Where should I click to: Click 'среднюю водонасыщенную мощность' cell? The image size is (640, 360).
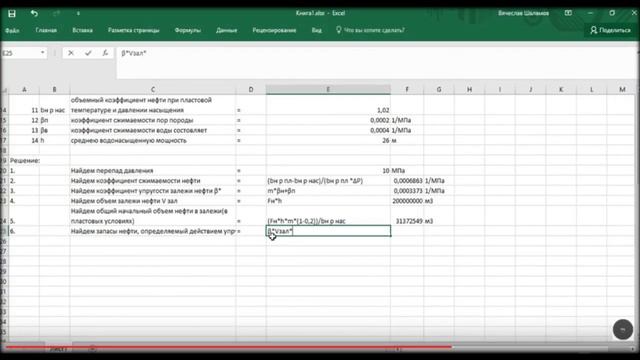pos(153,140)
